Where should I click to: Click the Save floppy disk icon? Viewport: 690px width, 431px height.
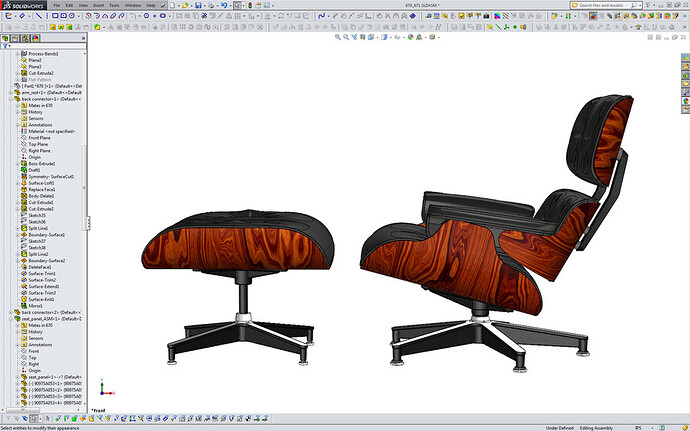click(198, 5)
